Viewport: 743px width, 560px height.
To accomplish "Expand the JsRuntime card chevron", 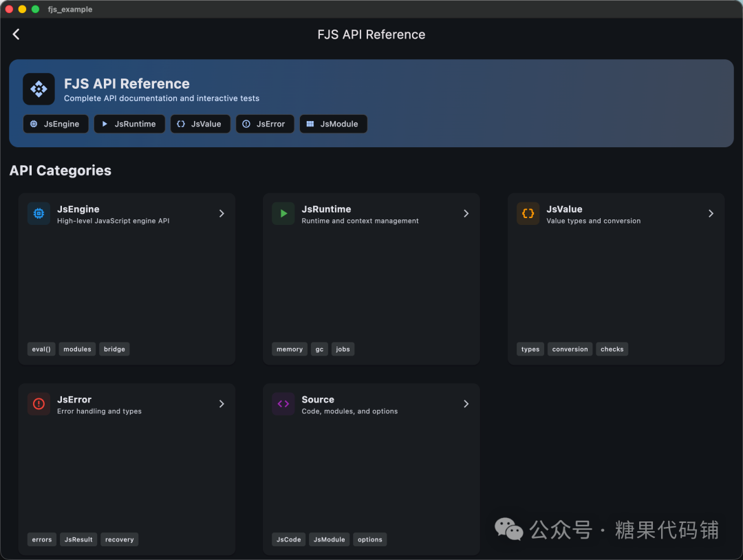I will click(x=466, y=214).
